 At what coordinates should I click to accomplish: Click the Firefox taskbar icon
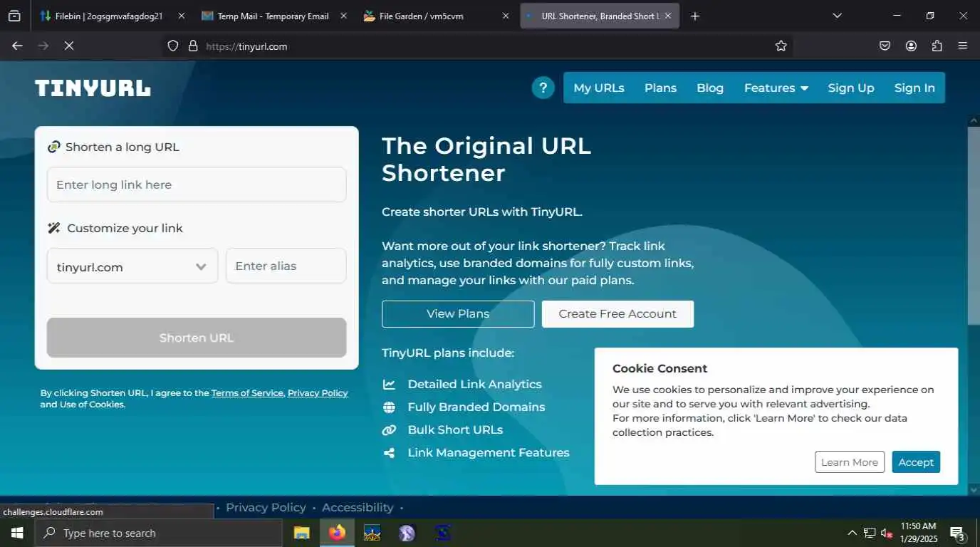(x=337, y=533)
